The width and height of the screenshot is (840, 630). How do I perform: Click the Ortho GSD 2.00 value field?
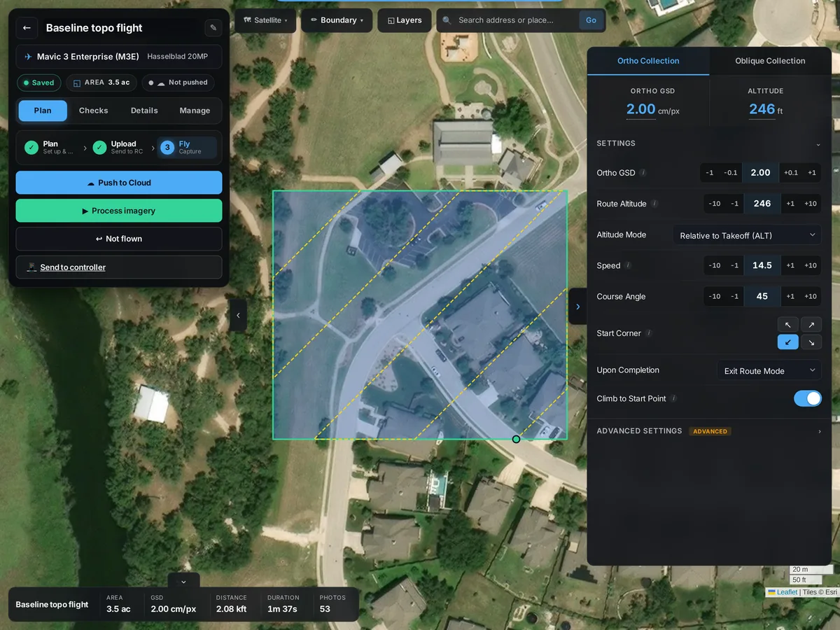[760, 173]
